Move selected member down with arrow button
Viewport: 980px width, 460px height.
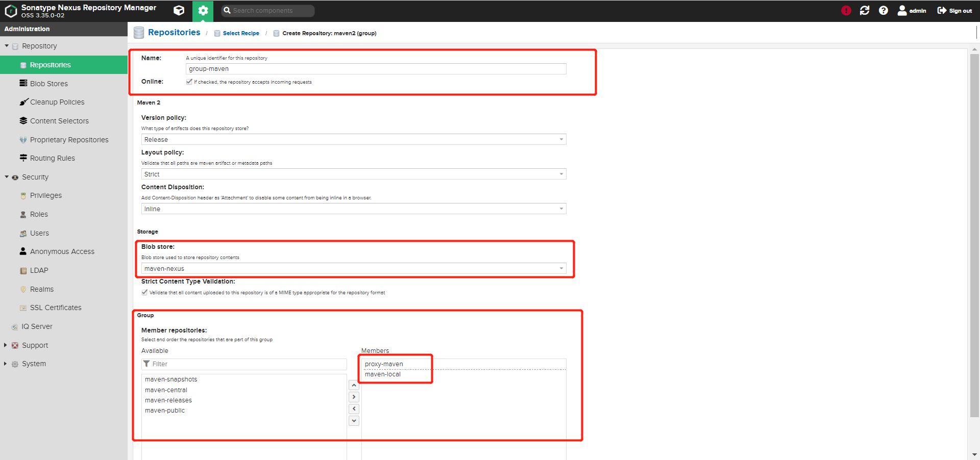(x=354, y=421)
